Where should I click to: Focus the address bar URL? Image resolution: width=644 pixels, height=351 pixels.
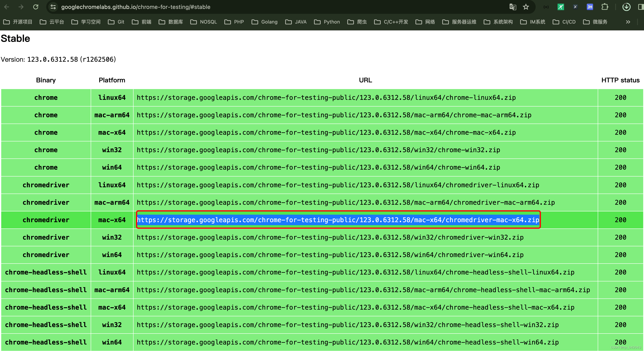(x=136, y=7)
